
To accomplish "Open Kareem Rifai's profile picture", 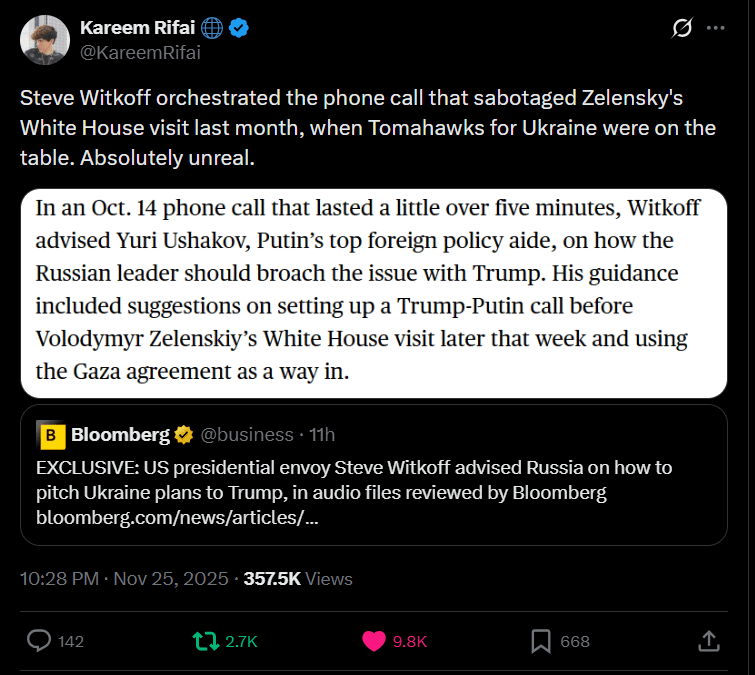I will point(43,40).
